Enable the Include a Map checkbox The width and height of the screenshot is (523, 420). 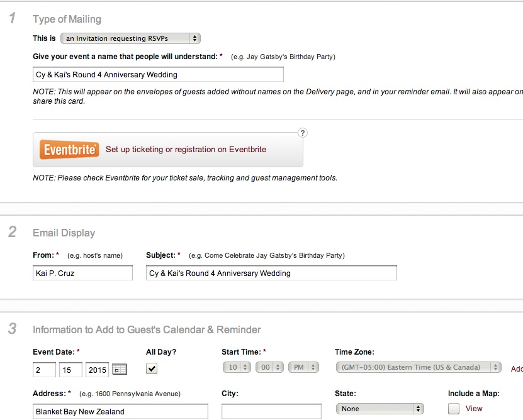(454, 409)
